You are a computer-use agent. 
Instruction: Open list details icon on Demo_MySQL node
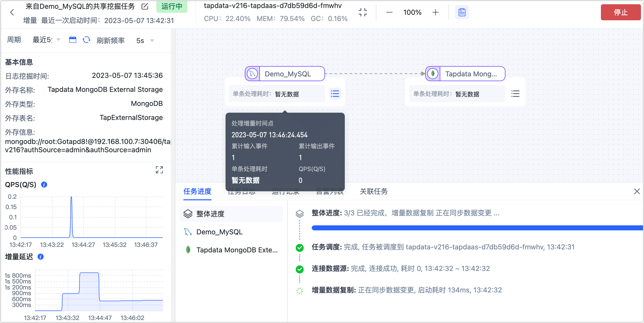point(335,94)
